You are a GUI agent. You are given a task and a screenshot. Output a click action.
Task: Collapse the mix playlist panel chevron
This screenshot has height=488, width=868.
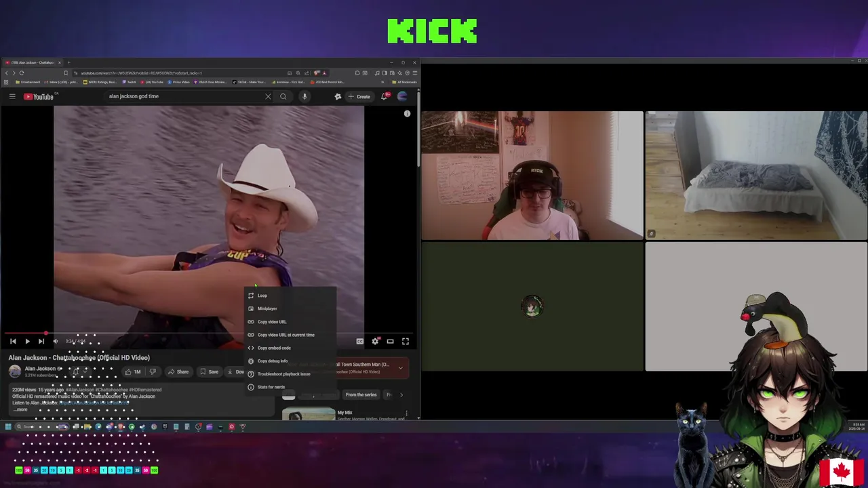coord(401,367)
